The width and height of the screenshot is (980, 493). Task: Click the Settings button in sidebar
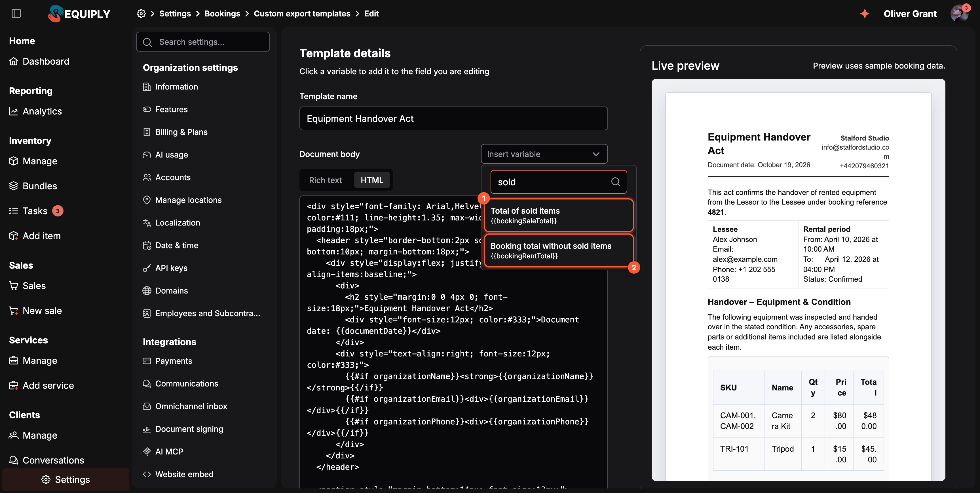click(x=66, y=479)
